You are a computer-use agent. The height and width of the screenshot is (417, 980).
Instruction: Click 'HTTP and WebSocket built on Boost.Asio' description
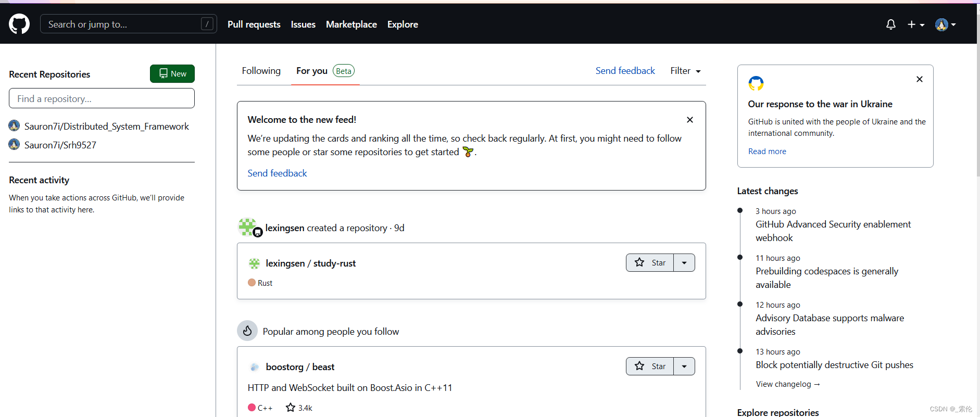coord(350,388)
